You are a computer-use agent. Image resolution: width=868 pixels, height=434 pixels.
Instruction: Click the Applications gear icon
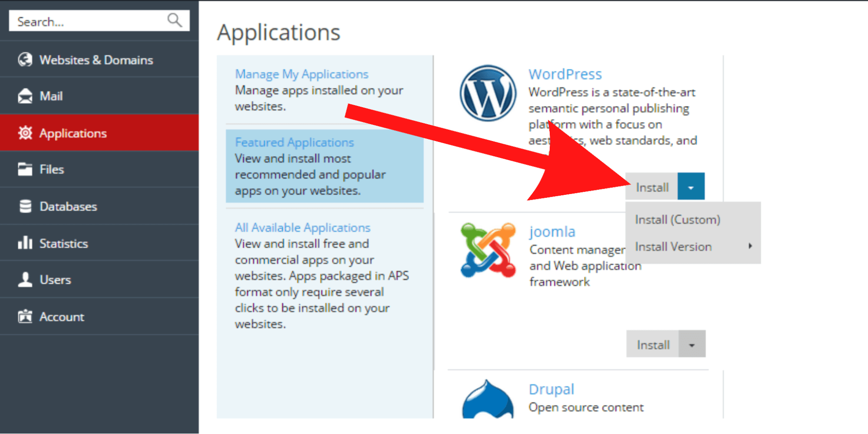click(25, 133)
